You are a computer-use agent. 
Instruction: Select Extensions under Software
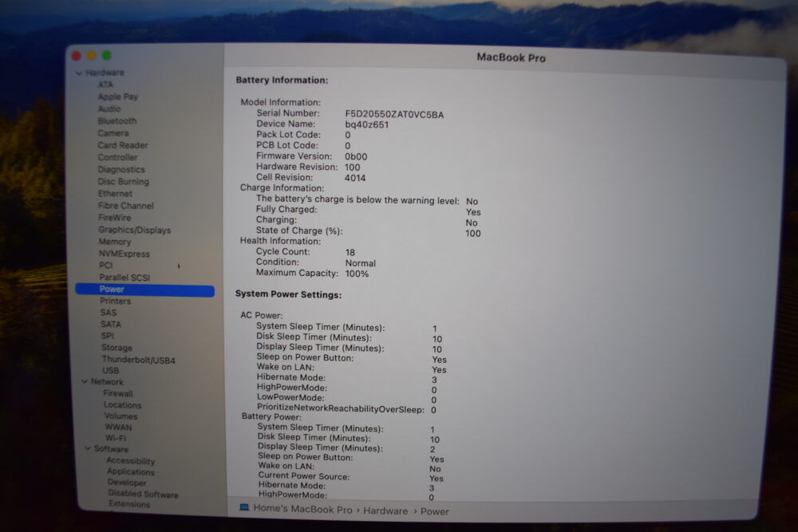pos(129,505)
